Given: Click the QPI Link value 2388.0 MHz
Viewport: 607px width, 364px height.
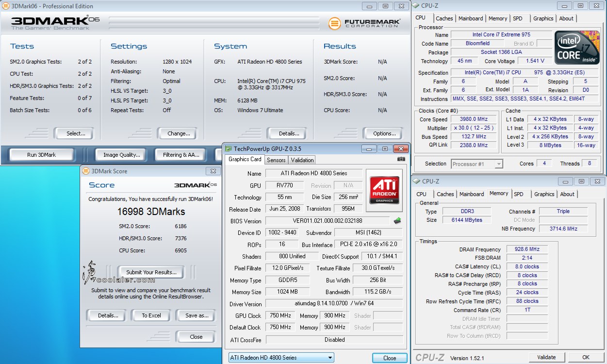Looking at the screenshot, I should tap(474, 145).
